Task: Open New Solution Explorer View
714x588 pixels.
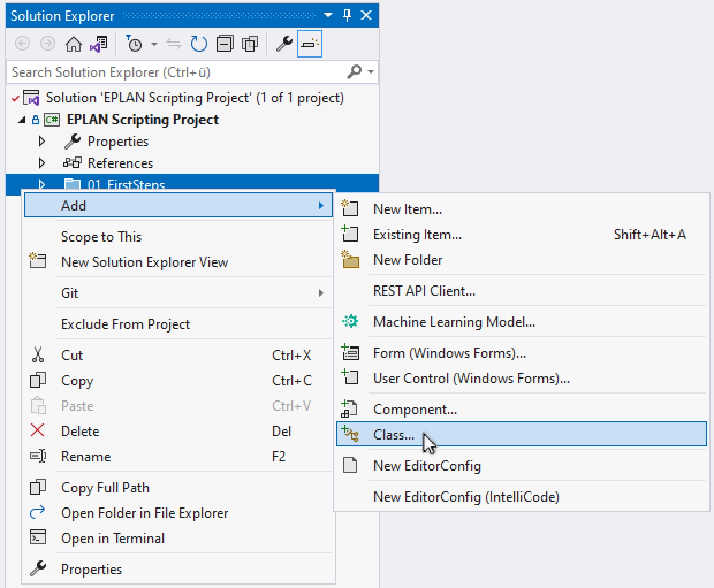Action: coord(178,262)
